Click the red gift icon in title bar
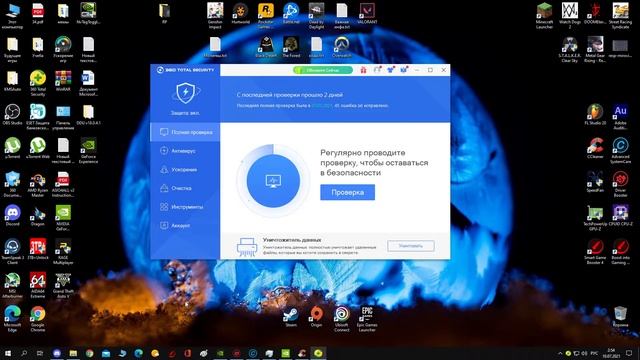Viewport: 640px width, 360px height. point(363,70)
